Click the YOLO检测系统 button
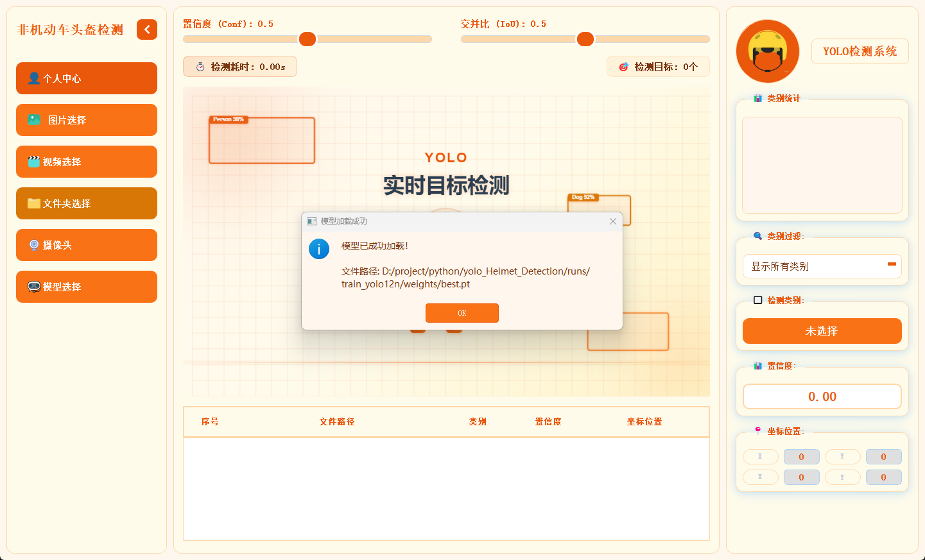This screenshot has width=925, height=560. pyautogui.click(x=860, y=51)
